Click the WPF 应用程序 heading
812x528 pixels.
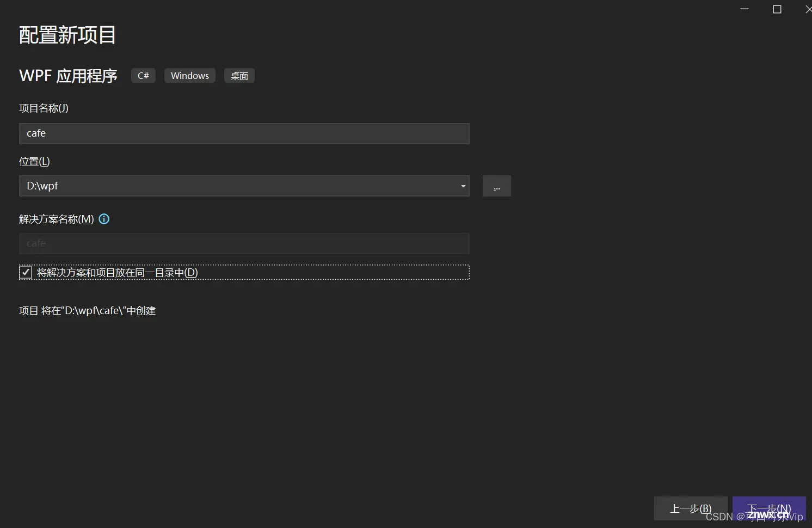coord(68,76)
